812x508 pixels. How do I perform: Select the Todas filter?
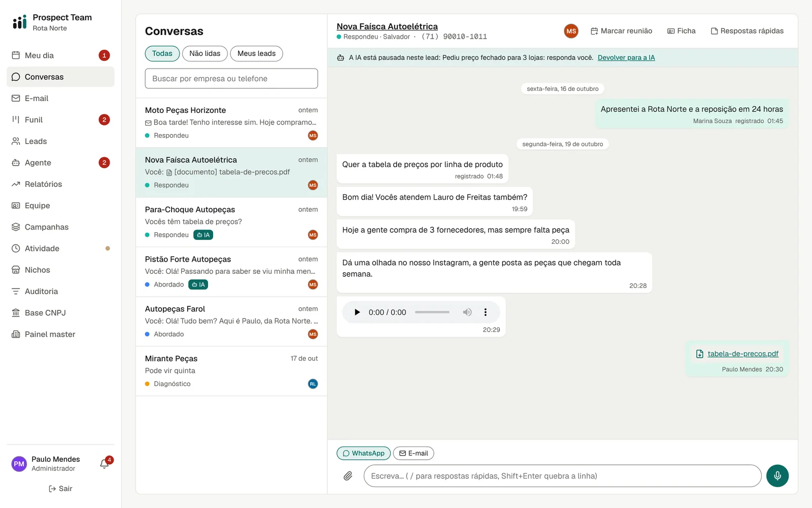162,53
